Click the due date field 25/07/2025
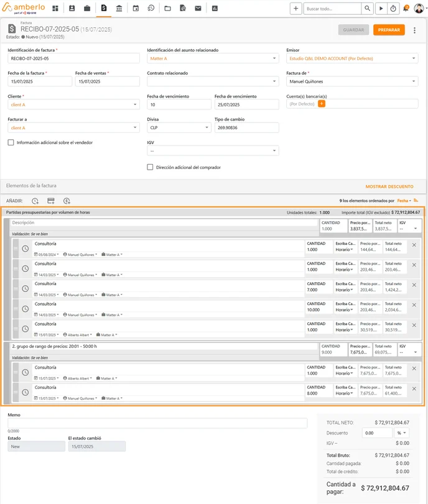 coord(246,104)
